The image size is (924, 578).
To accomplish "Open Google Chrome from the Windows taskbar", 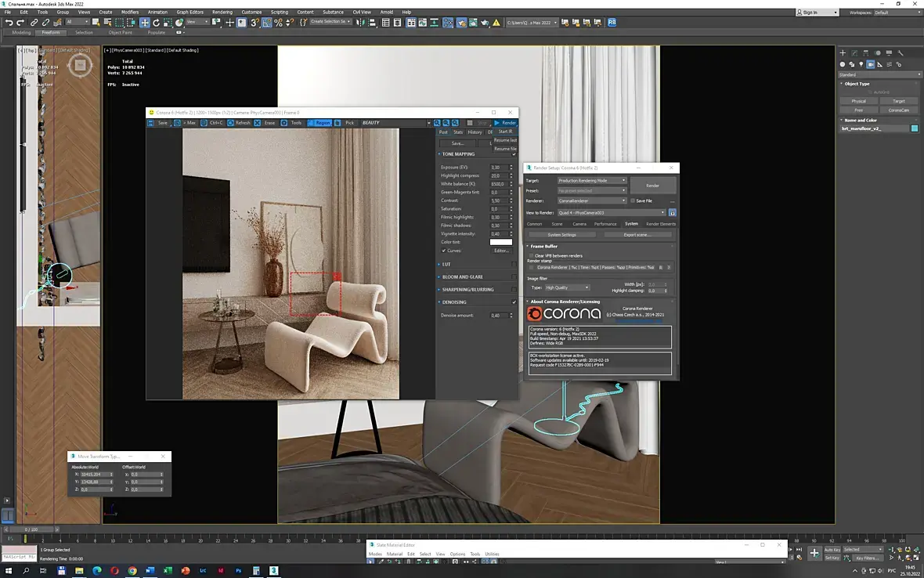I will [x=132, y=571].
